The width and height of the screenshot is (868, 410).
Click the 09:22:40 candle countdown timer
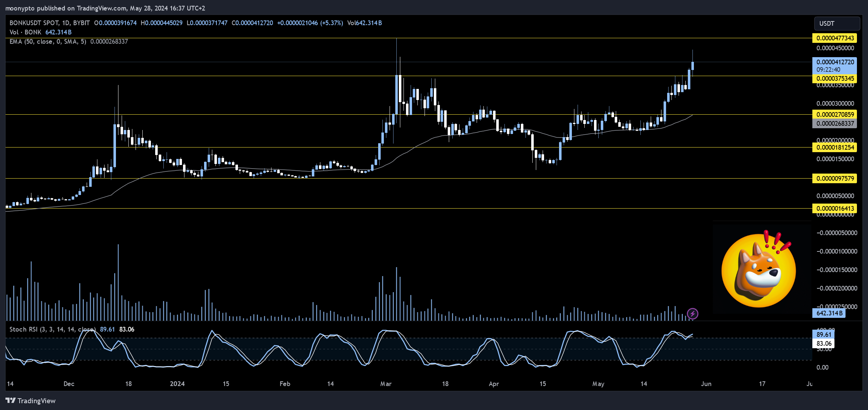[x=828, y=70]
